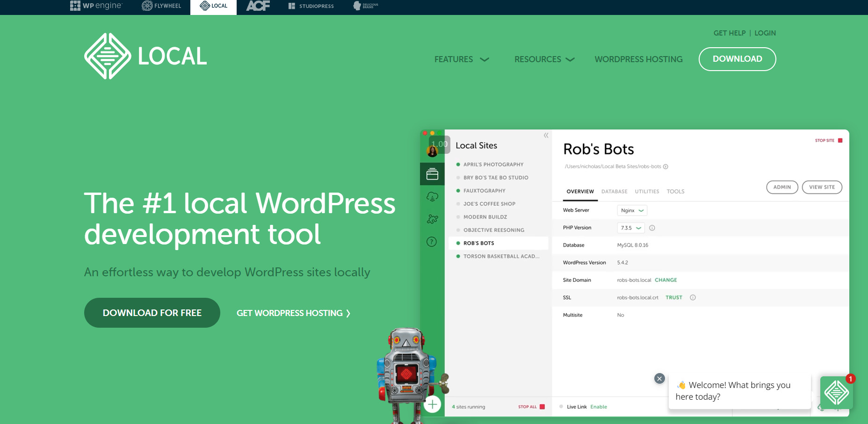The height and width of the screenshot is (424, 868).
Task: Click the Stop Site button
Action: [828, 140]
